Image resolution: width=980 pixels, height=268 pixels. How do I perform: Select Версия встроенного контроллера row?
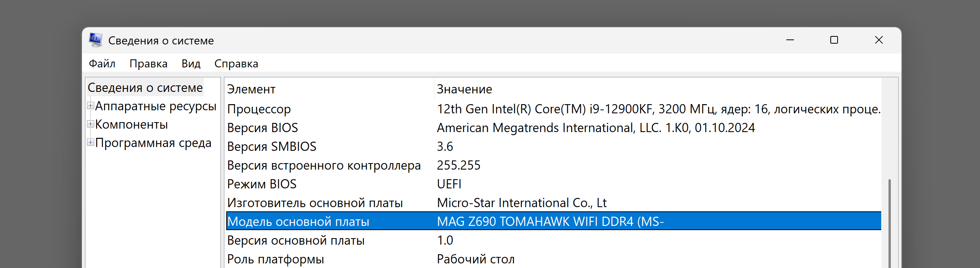[554, 165]
